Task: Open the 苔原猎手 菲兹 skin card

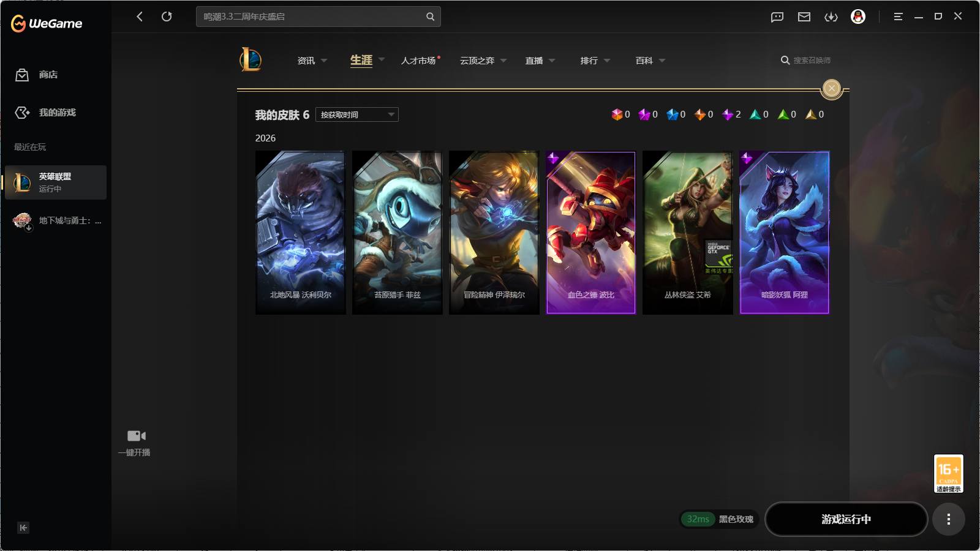Action: [x=398, y=233]
